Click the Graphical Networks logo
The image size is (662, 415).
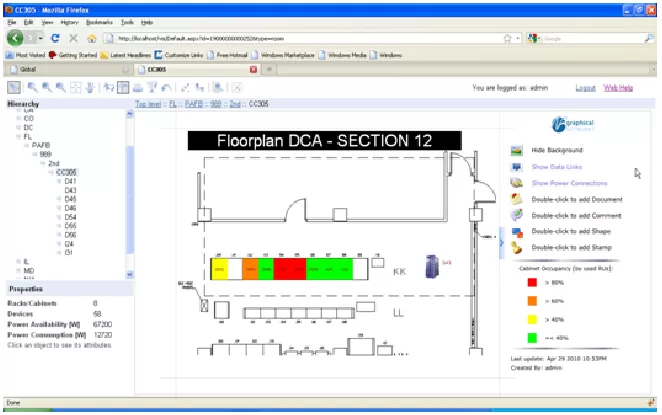[573, 124]
